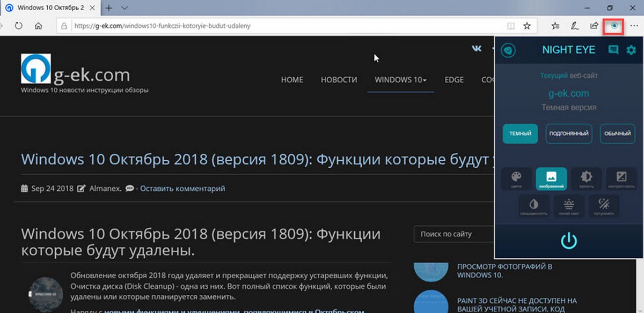Toggle reading view in the address bar

tap(511, 25)
